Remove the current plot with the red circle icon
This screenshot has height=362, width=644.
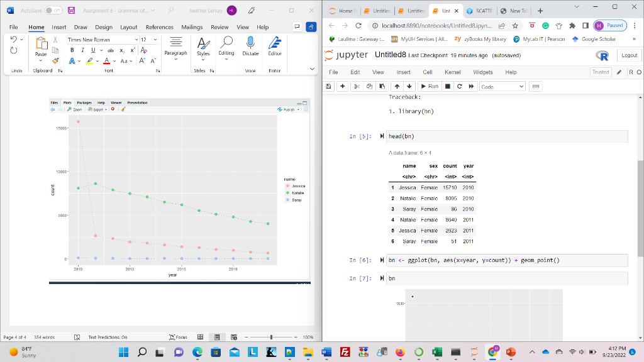coord(113,109)
